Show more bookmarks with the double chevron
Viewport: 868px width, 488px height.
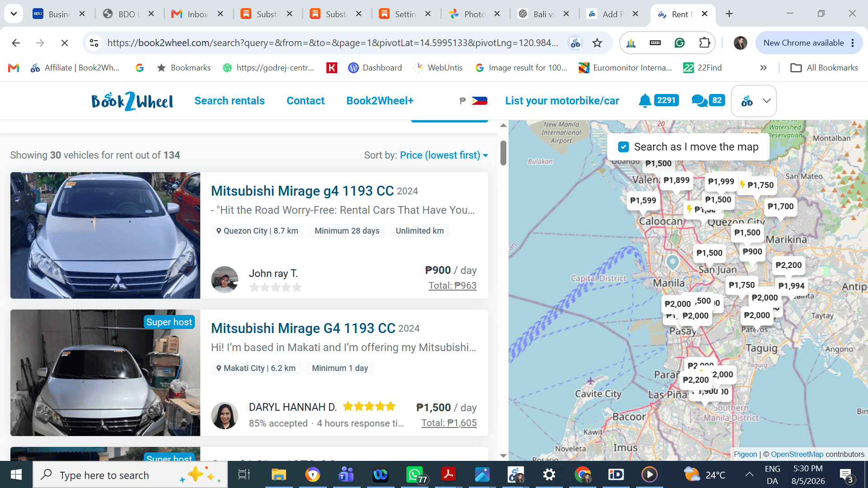[x=764, y=68]
